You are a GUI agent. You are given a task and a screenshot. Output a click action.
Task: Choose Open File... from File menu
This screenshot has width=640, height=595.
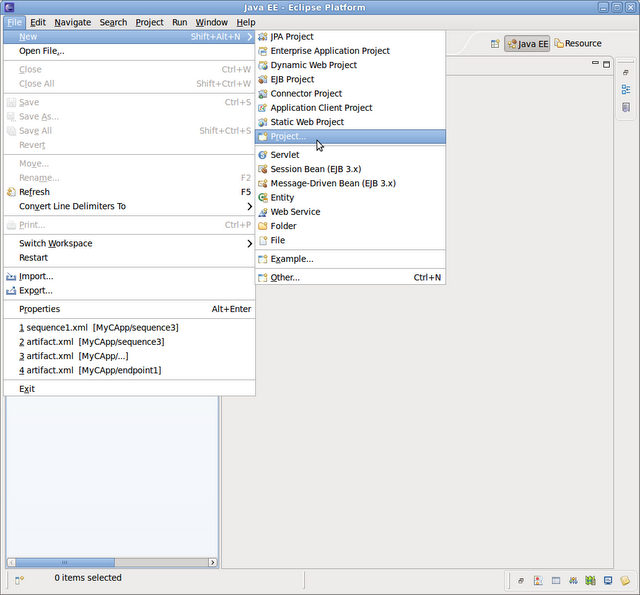pos(129,51)
